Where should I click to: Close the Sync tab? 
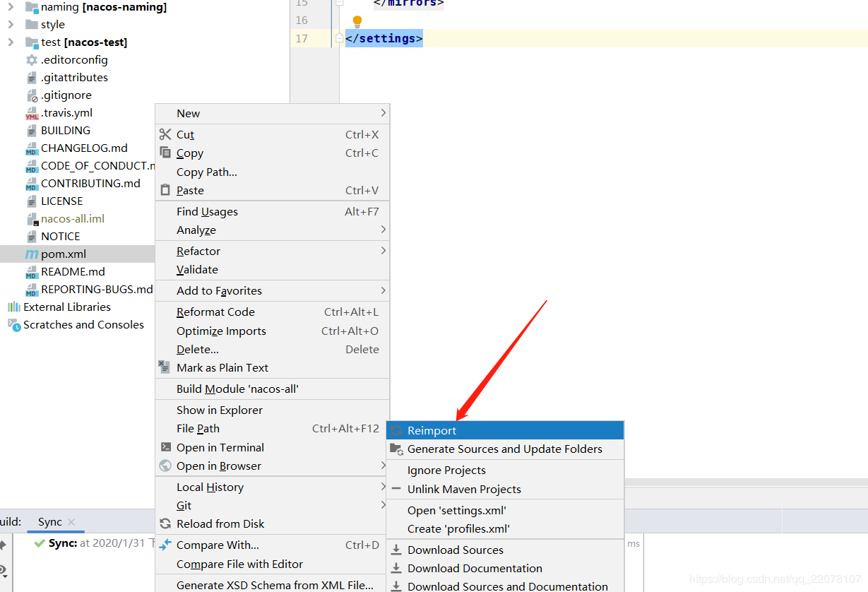(71, 522)
